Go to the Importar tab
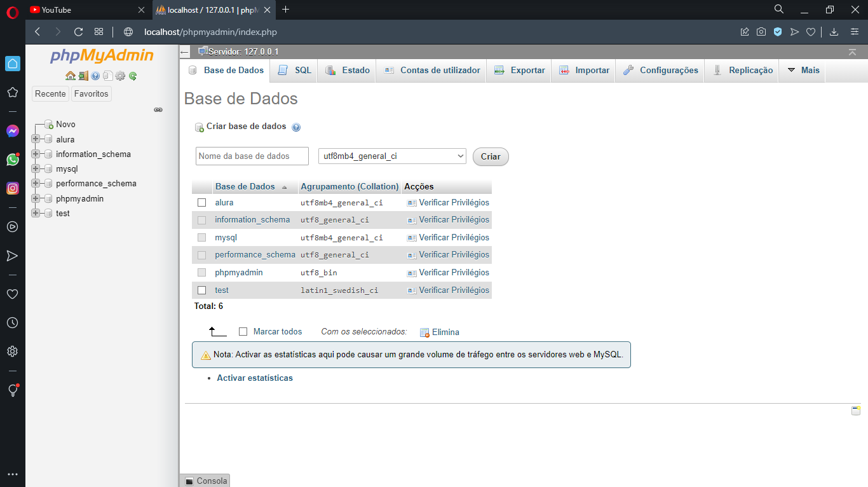This screenshot has height=487, width=868. [585, 71]
